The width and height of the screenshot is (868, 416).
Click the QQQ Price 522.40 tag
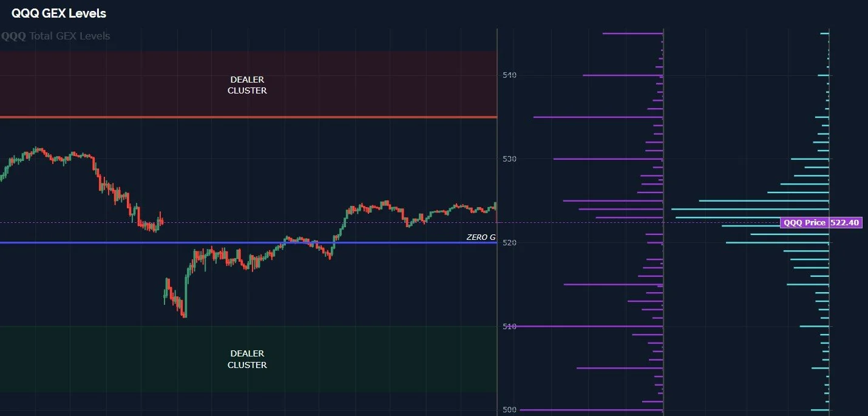click(821, 223)
